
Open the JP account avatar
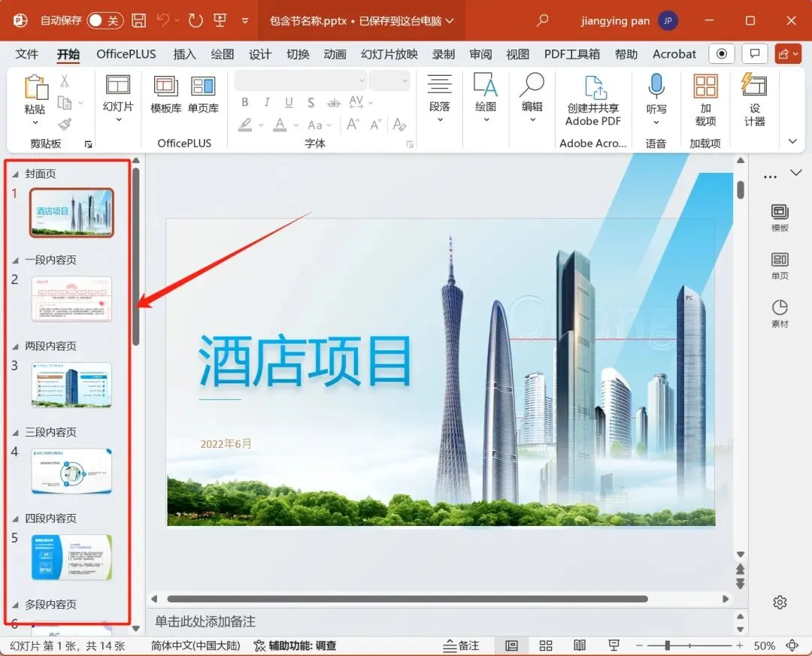668,21
